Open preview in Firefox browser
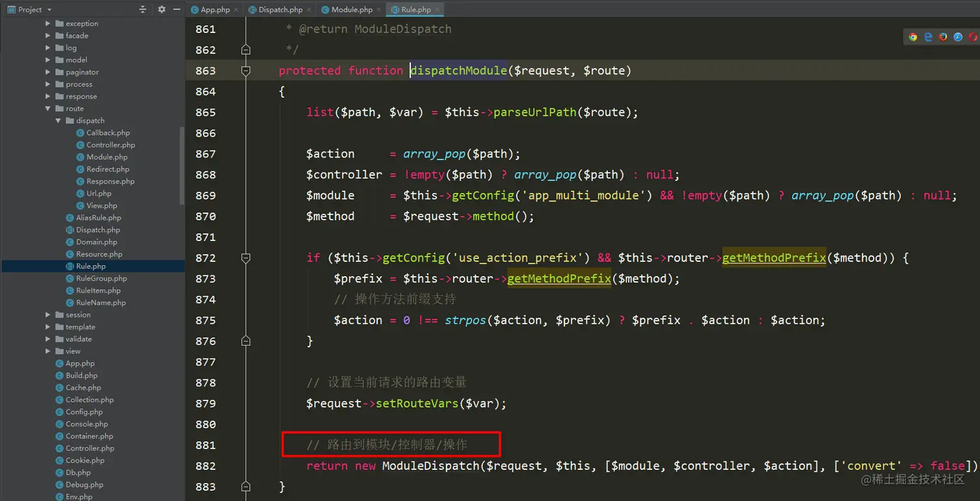Image resolution: width=980 pixels, height=501 pixels. click(943, 37)
